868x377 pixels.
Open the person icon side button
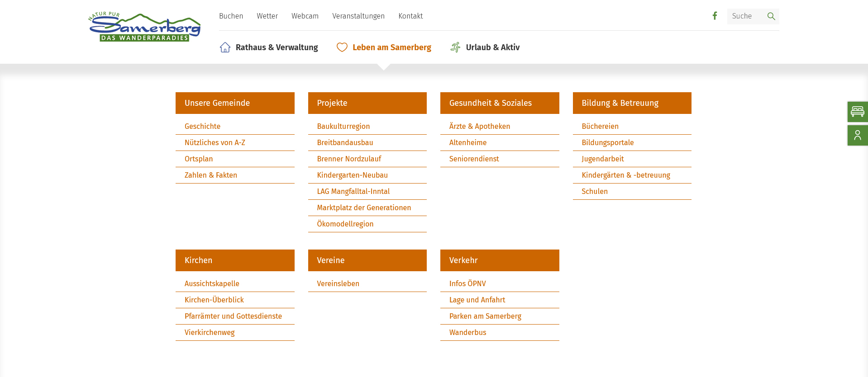[x=857, y=135]
